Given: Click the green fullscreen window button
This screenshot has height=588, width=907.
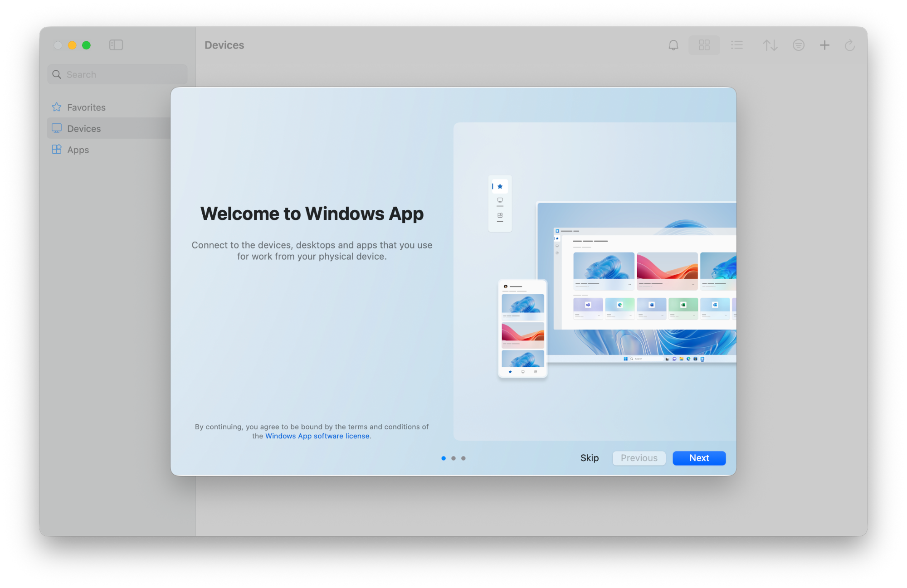Looking at the screenshot, I should (x=86, y=45).
